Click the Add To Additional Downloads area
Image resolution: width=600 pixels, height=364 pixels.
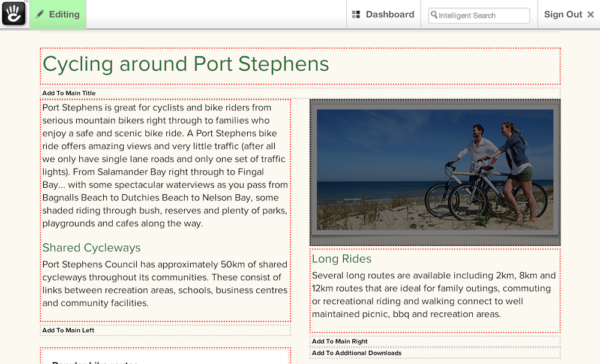[x=356, y=353]
